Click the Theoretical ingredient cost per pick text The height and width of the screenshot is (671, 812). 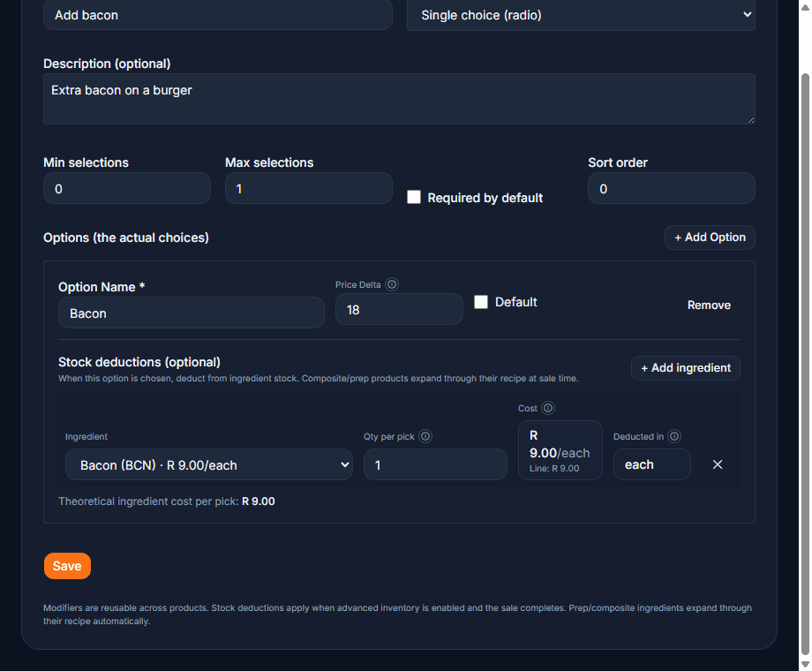pyautogui.click(x=166, y=501)
